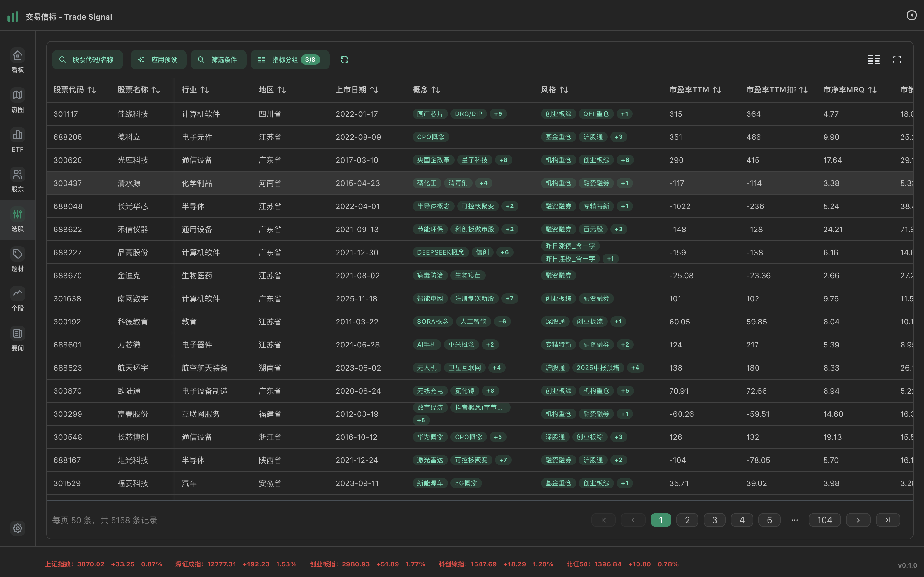Switch to the 看板 dashboard

pos(17,61)
